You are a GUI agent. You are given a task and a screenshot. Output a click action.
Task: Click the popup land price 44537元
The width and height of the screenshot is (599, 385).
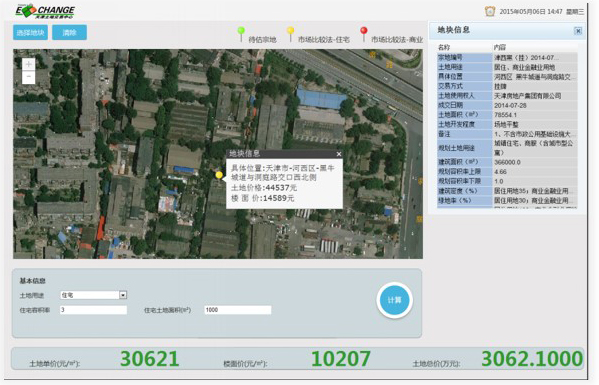(281, 188)
